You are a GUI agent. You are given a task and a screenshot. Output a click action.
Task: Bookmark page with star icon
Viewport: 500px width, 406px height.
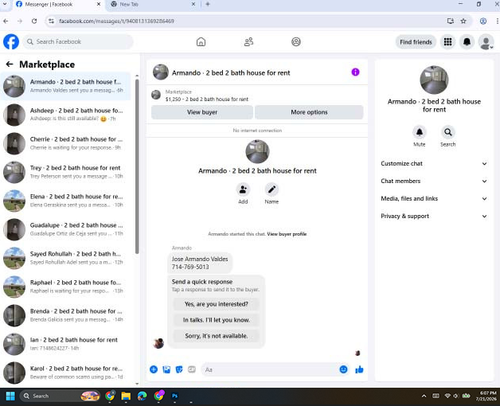(463, 21)
